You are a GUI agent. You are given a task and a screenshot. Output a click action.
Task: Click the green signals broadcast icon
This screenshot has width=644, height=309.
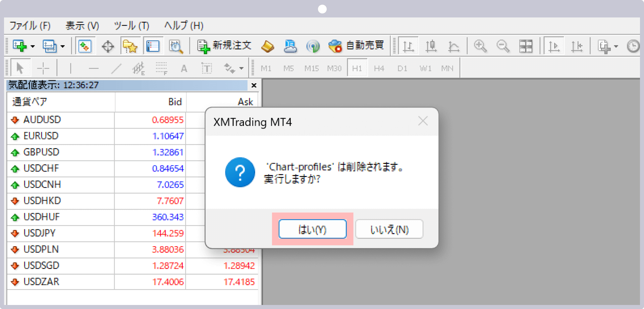(313, 46)
